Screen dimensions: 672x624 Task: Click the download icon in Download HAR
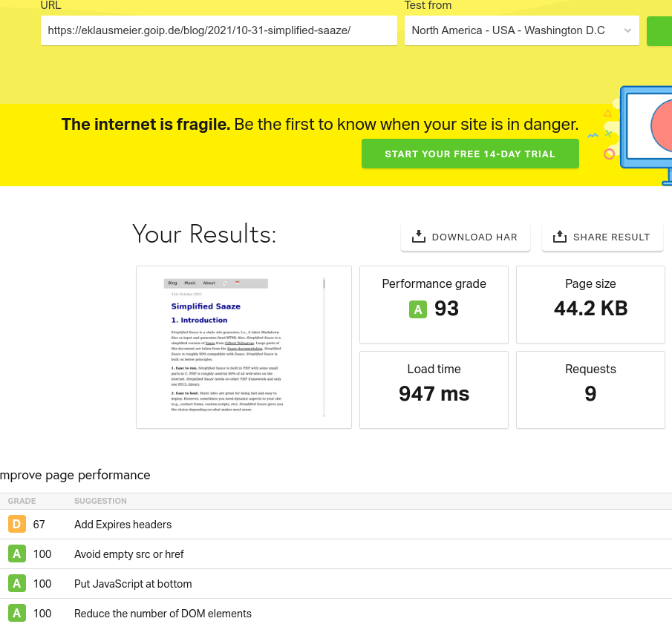[x=418, y=237]
